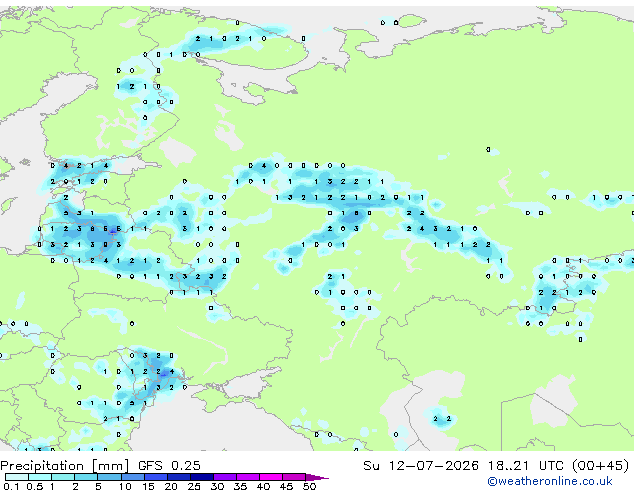Click the 'Su 12-07-2026' date text
This screenshot has height=490, width=634.
(421, 466)
